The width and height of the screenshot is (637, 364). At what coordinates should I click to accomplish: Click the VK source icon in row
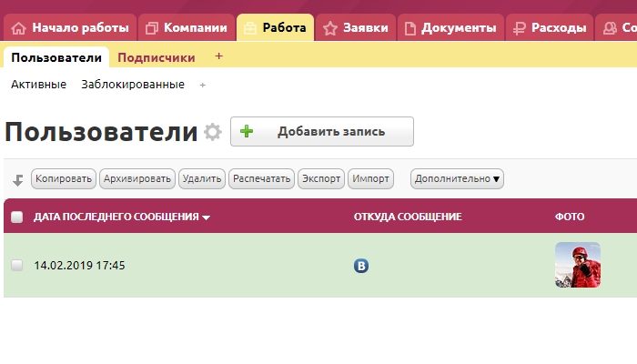(361, 266)
